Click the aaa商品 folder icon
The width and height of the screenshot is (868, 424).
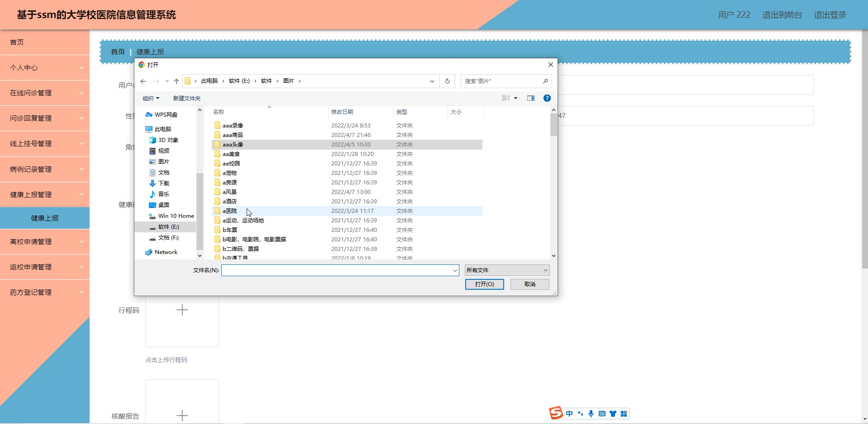217,135
